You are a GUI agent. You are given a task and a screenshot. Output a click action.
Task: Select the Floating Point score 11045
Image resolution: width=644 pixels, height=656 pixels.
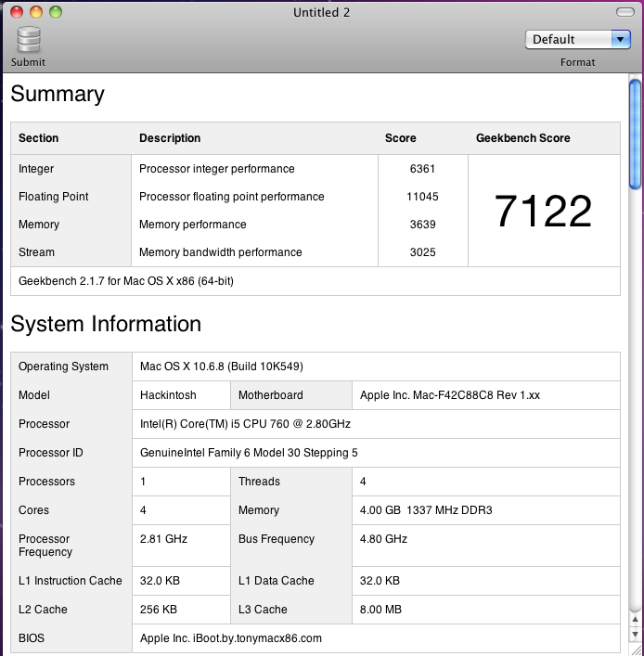[422, 197]
